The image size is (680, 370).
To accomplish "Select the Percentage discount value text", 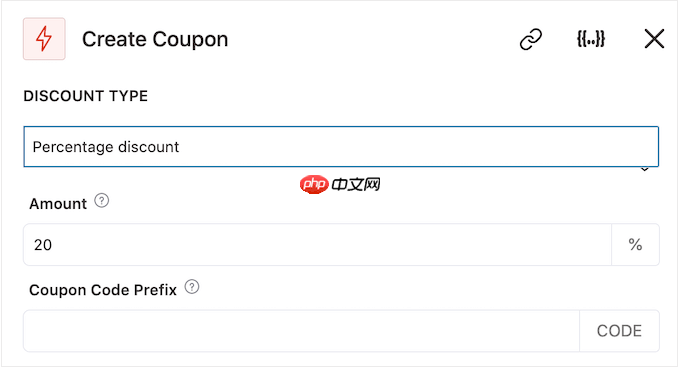I will coord(106,147).
